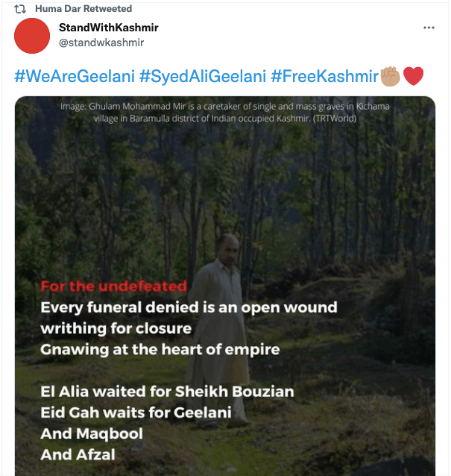This screenshot has height=476, width=451.
Task: Open the #WeAreGeelani hashtag
Action: click(x=72, y=75)
